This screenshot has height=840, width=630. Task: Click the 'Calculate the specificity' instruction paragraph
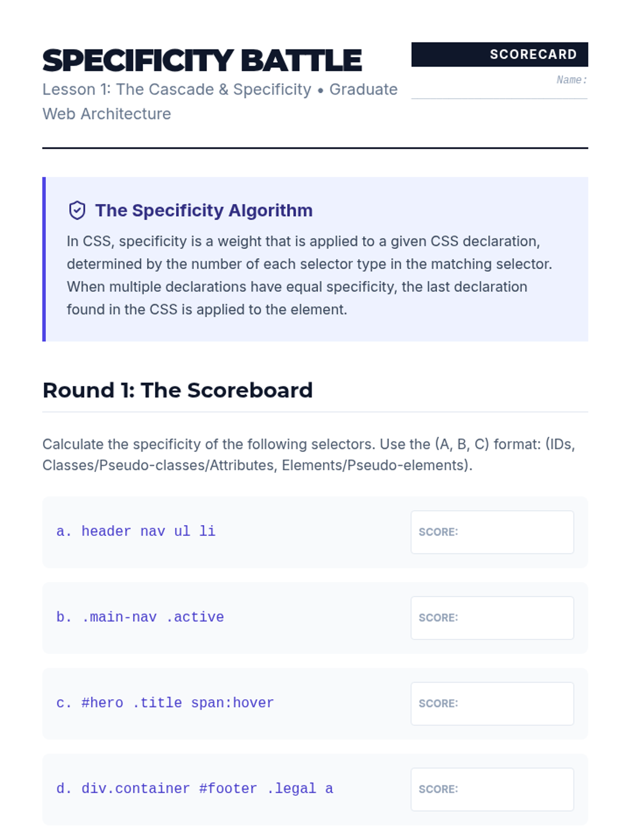pos(309,455)
